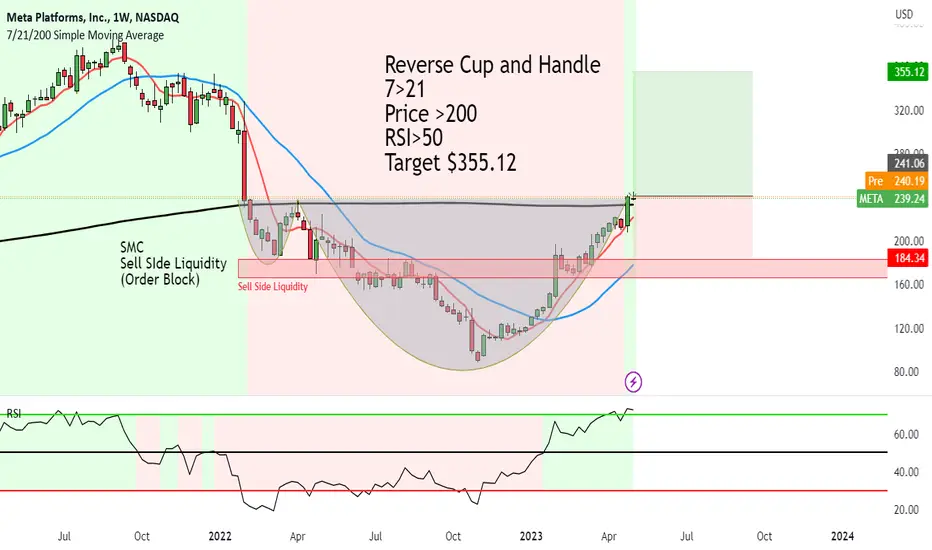This screenshot has width=932, height=550.
Task: Click the orange Pre 240.19 price label
Action: coord(896,181)
